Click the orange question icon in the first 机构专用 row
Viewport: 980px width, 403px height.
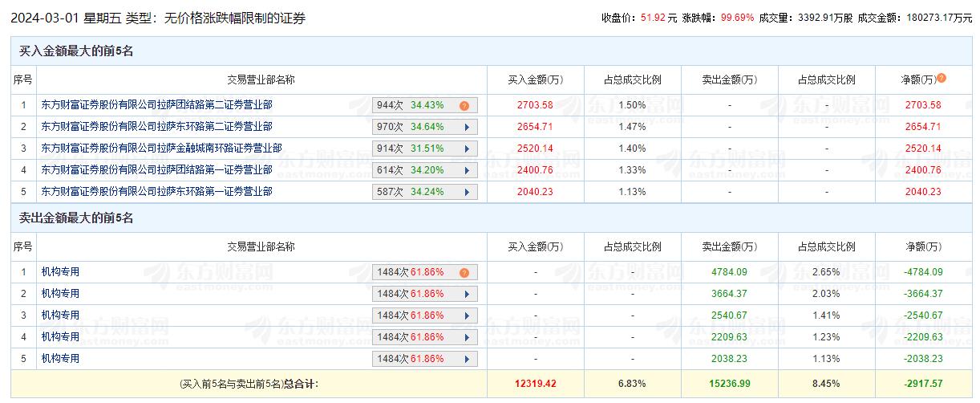tap(464, 272)
